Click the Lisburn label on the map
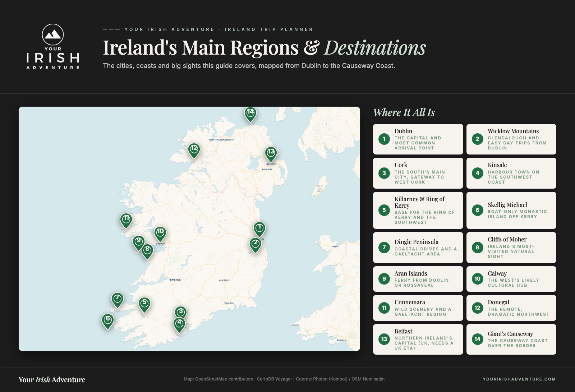This screenshot has width=575, height=392. pyautogui.click(x=267, y=169)
